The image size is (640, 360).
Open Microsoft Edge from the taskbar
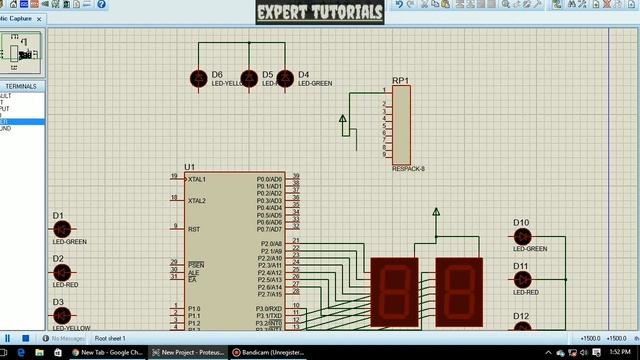(x=21, y=352)
